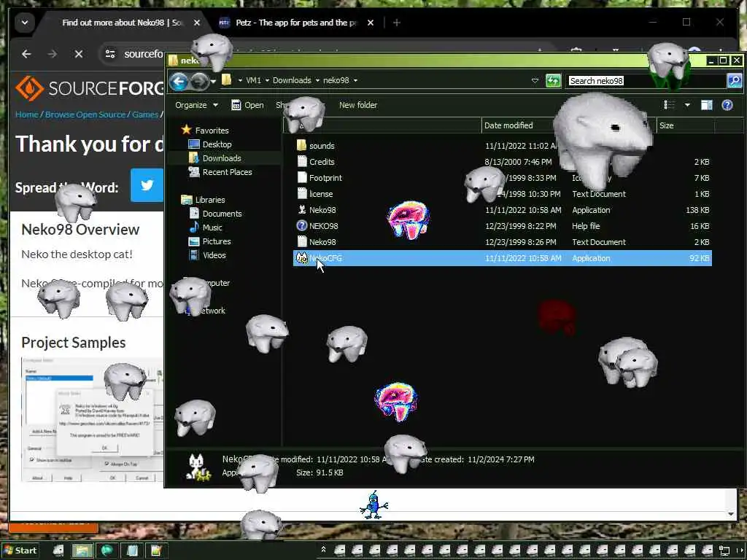The image size is (747, 560).
Task: Open the recent locations dropdown beside Explorer's Forward arrow
Action: pyautogui.click(x=214, y=82)
